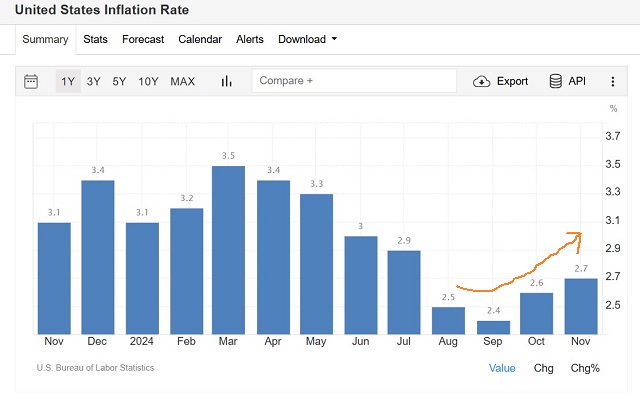Click the April bar showing 3.4
Viewport: 640px width, 393px height.
coord(273,257)
